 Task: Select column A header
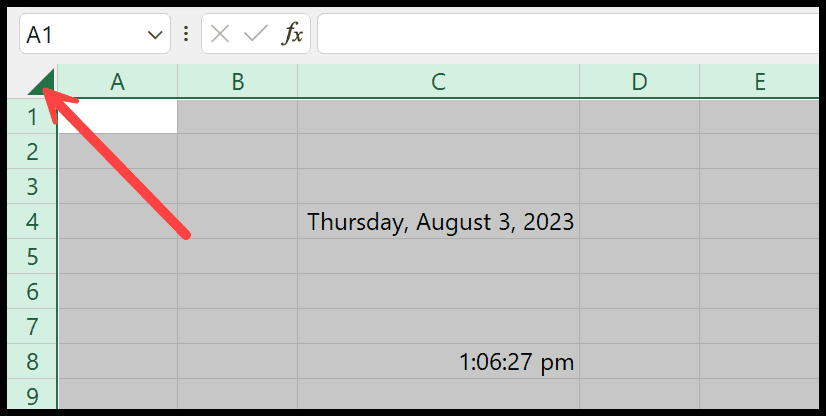[117, 82]
